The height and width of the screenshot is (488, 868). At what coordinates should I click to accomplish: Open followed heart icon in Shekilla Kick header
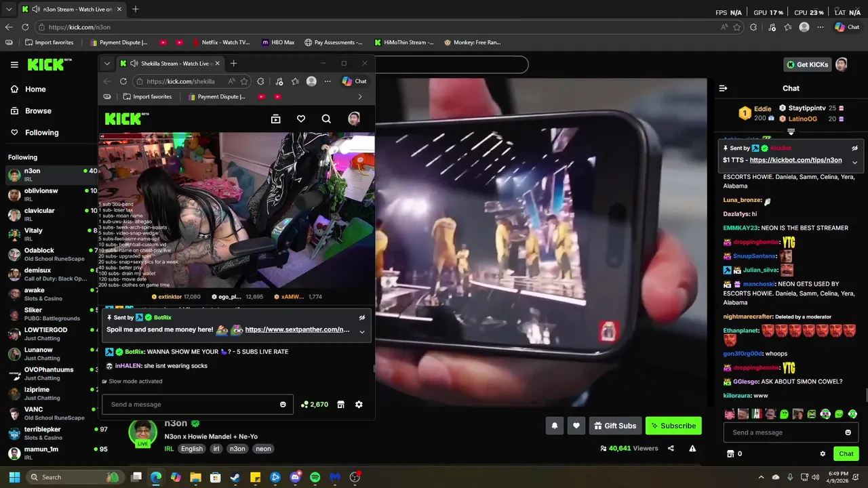tap(301, 119)
